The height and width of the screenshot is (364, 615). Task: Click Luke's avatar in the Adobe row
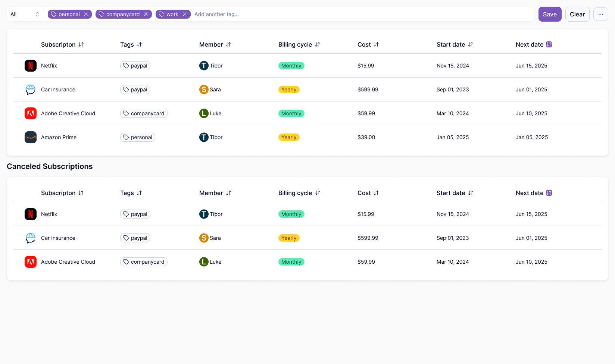tap(204, 113)
